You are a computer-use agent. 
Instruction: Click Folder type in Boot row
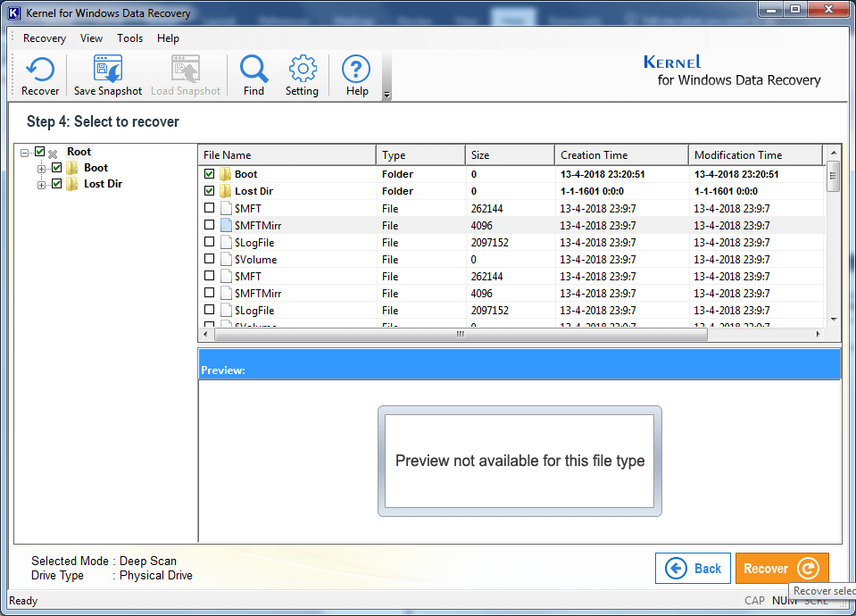click(x=397, y=174)
